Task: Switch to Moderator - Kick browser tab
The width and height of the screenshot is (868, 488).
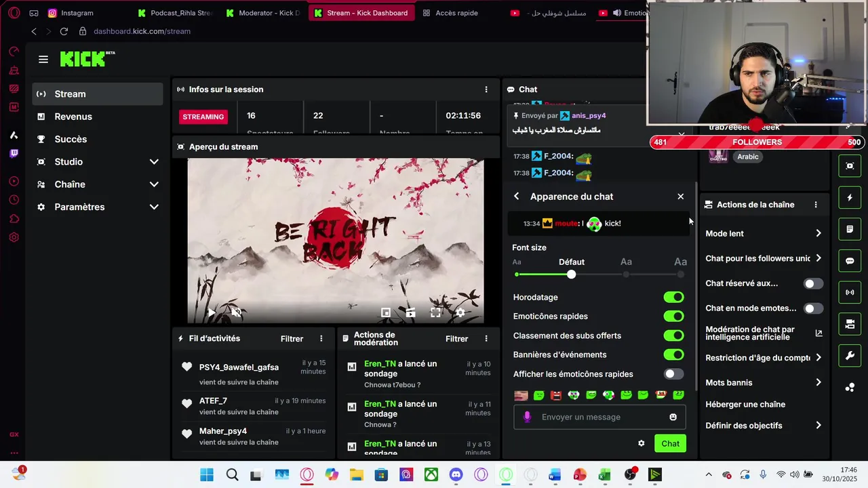Action: click(264, 13)
